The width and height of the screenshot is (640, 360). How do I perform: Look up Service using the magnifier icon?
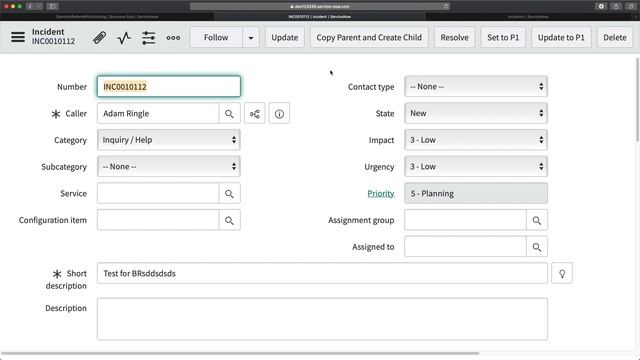(x=229, y=193)
